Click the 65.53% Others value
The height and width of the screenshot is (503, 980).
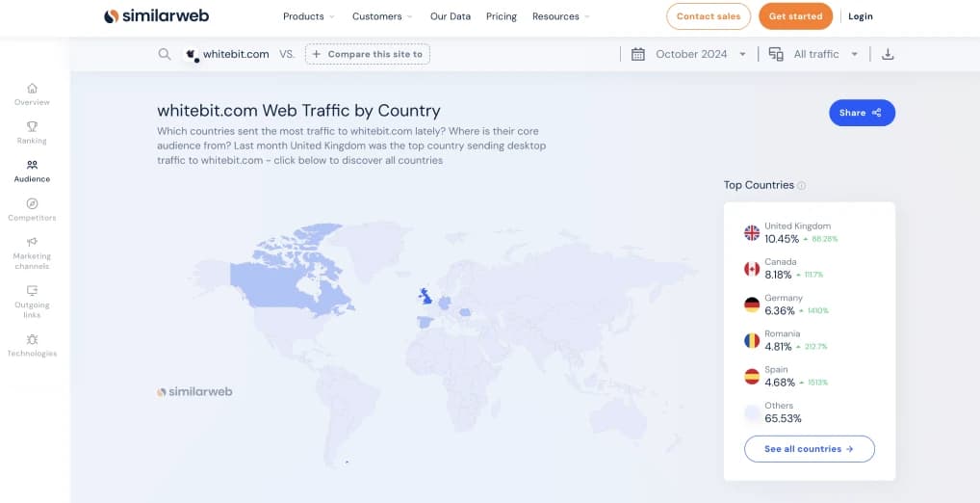[x=783, y=418]
